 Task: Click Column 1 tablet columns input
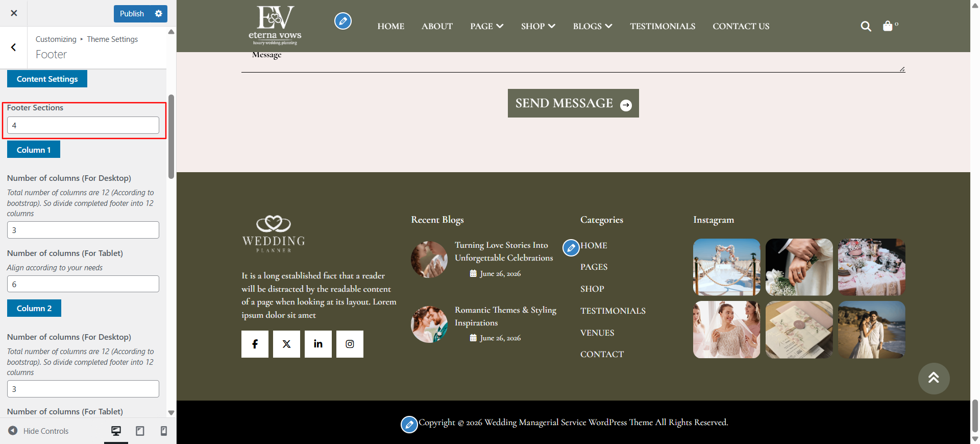pos(83,284)
